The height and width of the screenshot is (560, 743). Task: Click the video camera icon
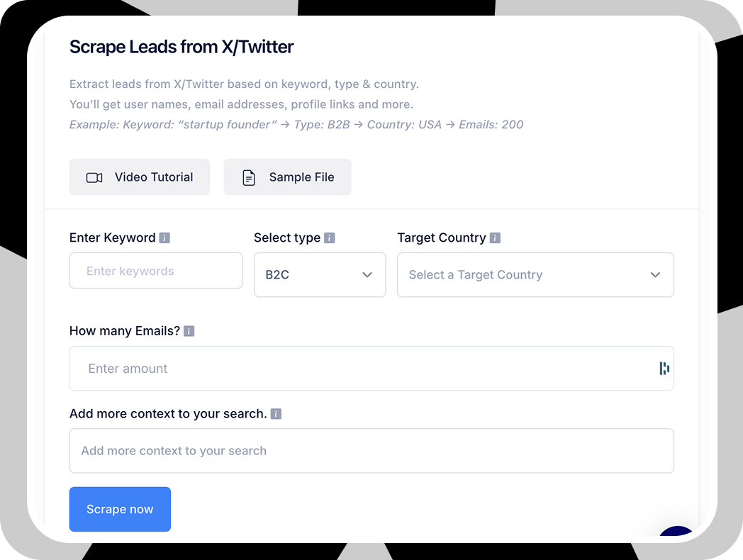point(94,178)
